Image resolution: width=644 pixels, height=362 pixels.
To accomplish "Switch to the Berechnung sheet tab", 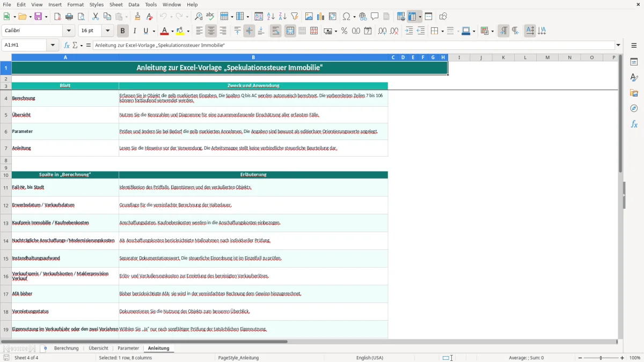I will click(x=67, y=348).
